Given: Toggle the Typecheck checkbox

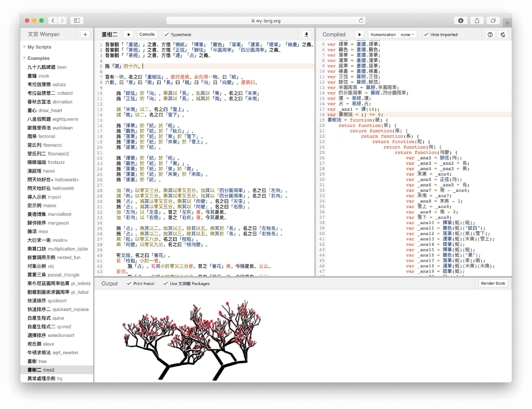Looking at the screenshot, I should (166, 34).
